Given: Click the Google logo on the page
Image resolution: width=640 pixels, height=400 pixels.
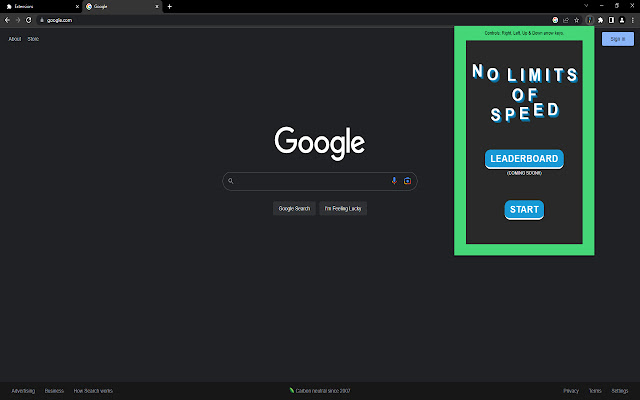Looking at the screenshot, I should [320, 143].
